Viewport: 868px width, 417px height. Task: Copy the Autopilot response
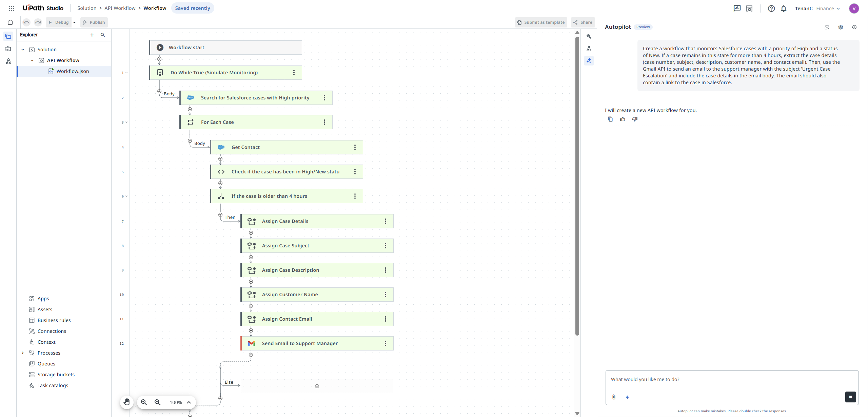click(x=610, y=119)
